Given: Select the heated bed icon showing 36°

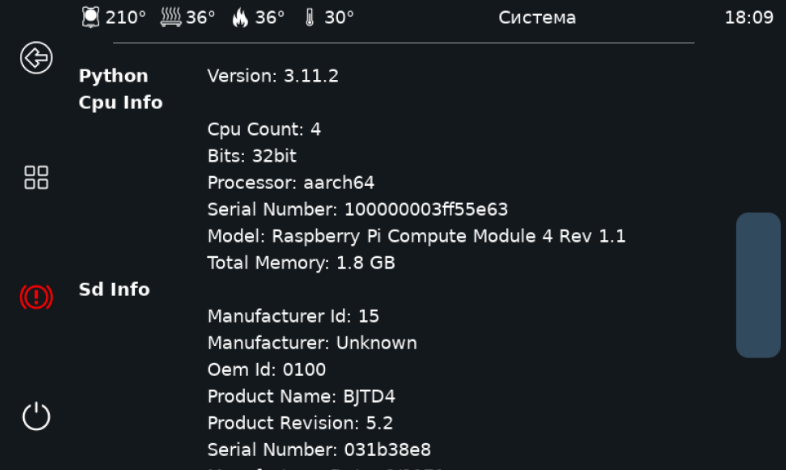Looking at the screenshot, I should tap(171, 18).
